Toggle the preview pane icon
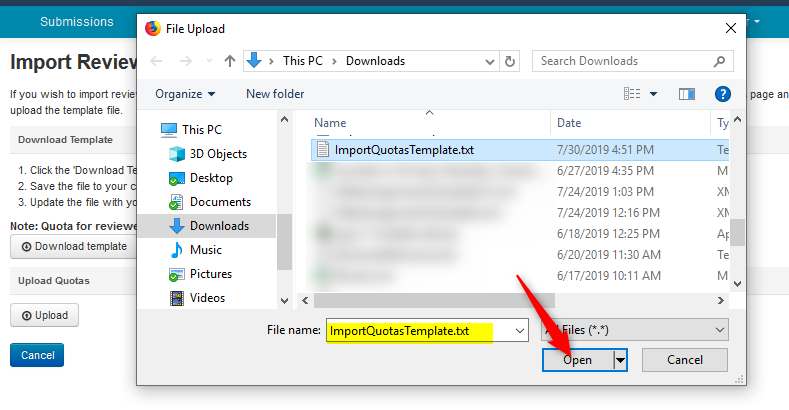This screenshot has width=789, height=410. (x=686, y=94)
